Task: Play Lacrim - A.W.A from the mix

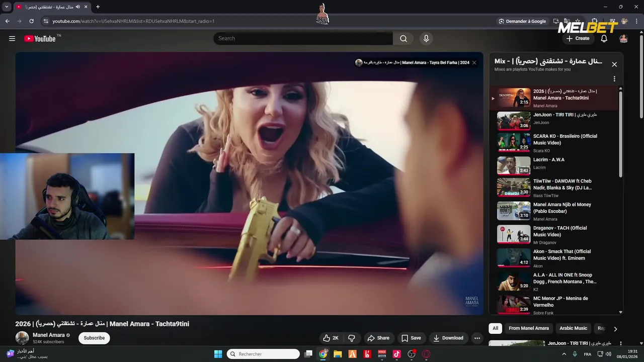Action: coord(553,165)
